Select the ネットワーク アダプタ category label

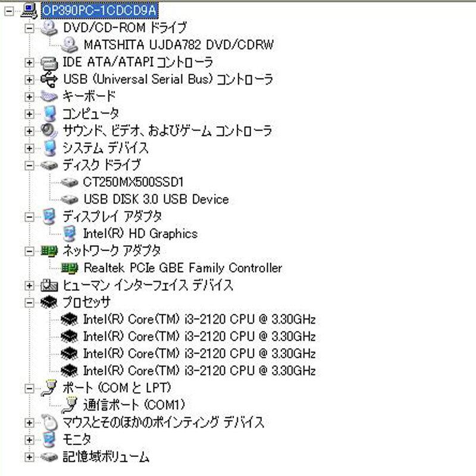click(x=112, y=251)
